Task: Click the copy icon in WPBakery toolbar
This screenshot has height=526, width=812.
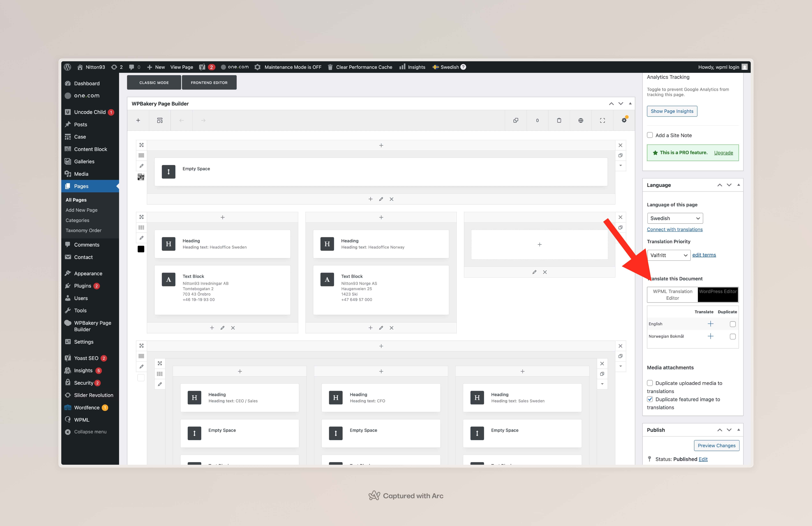Action: (515, 120)
